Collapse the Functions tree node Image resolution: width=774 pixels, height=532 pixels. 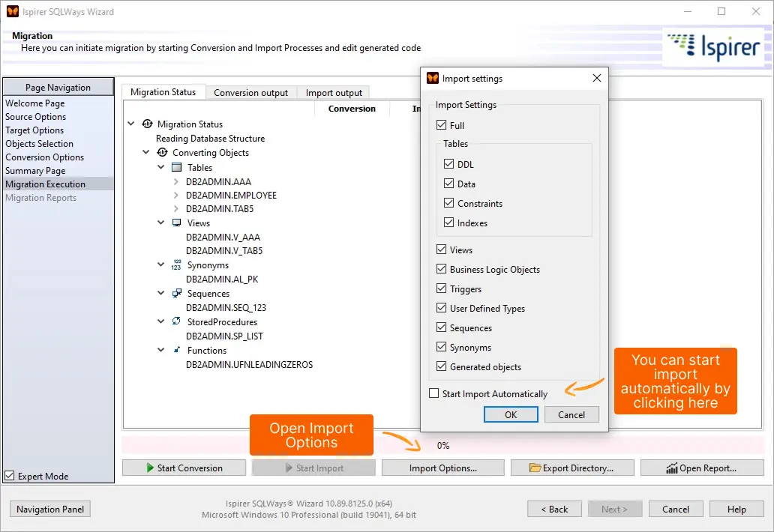click(x=161, y=350)
